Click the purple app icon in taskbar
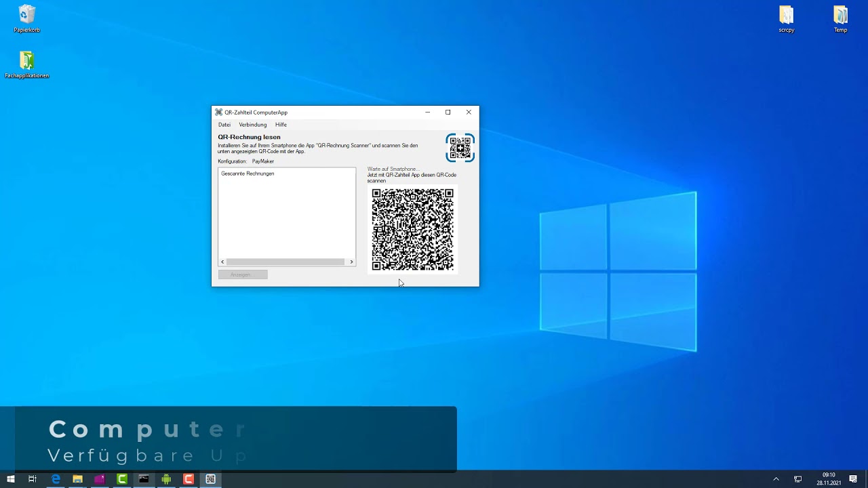Viewport: 868px width, 488px height. click(100, 479)
